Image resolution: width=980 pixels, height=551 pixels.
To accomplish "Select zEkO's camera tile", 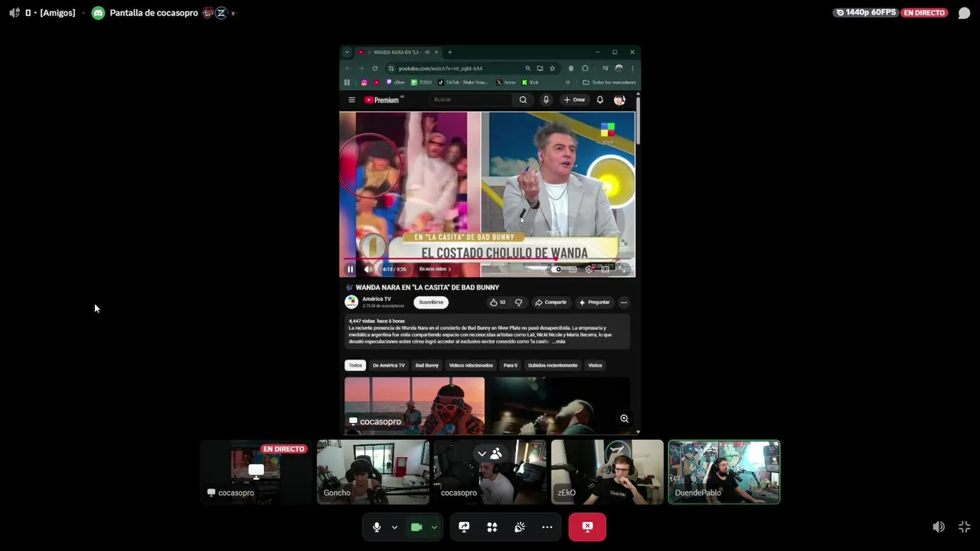I will pos(607,472).
